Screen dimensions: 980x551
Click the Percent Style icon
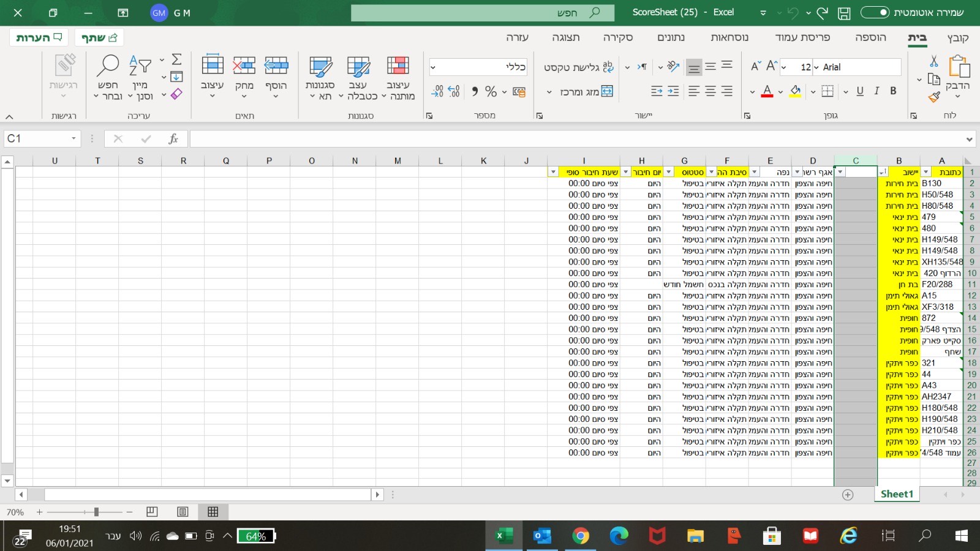[491, 92]
